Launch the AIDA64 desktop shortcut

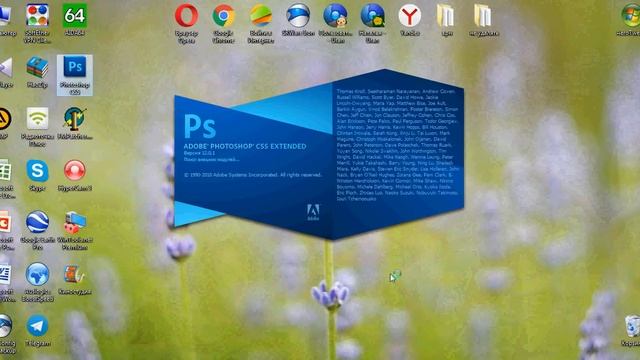[75, 16]
